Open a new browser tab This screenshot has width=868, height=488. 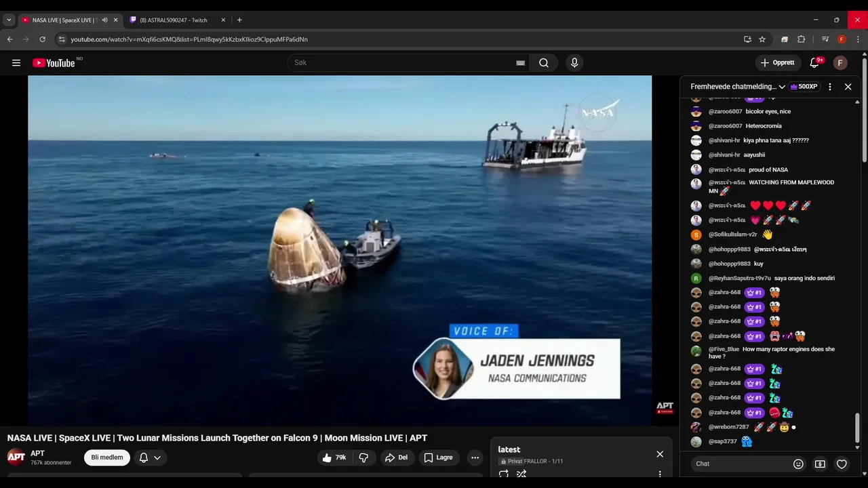(x=239, y=20)
